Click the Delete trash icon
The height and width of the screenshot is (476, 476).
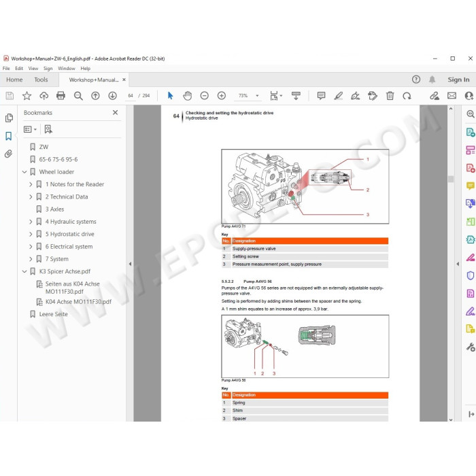390,96
